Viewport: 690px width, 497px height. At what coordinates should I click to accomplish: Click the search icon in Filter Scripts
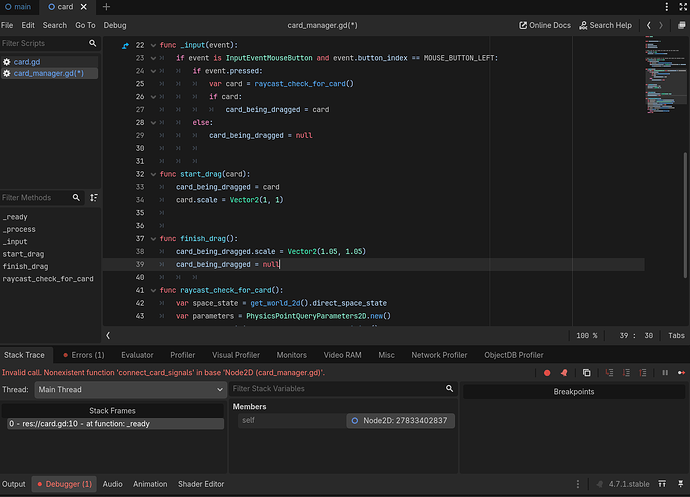point(92,43)
